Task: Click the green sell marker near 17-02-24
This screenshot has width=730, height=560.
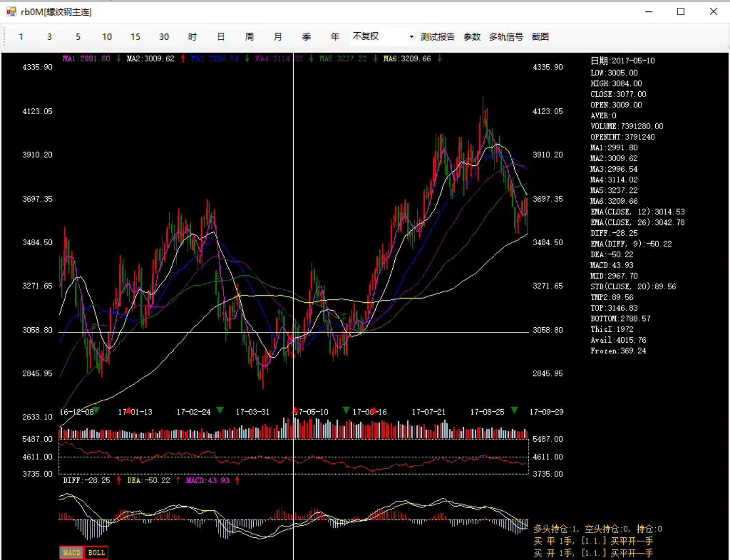Action: pyautogui.click(x=220, y=410)
